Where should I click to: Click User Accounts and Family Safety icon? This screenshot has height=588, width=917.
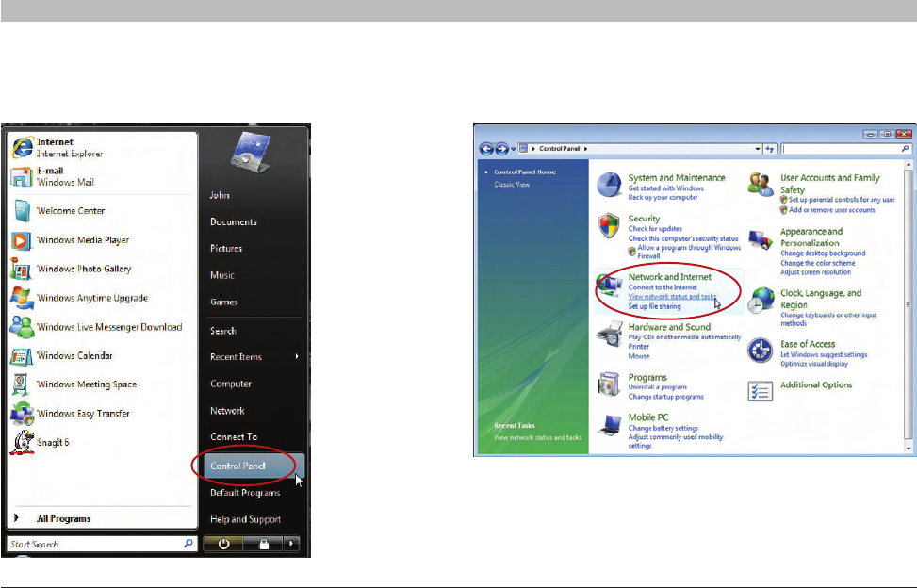[761, 185]
